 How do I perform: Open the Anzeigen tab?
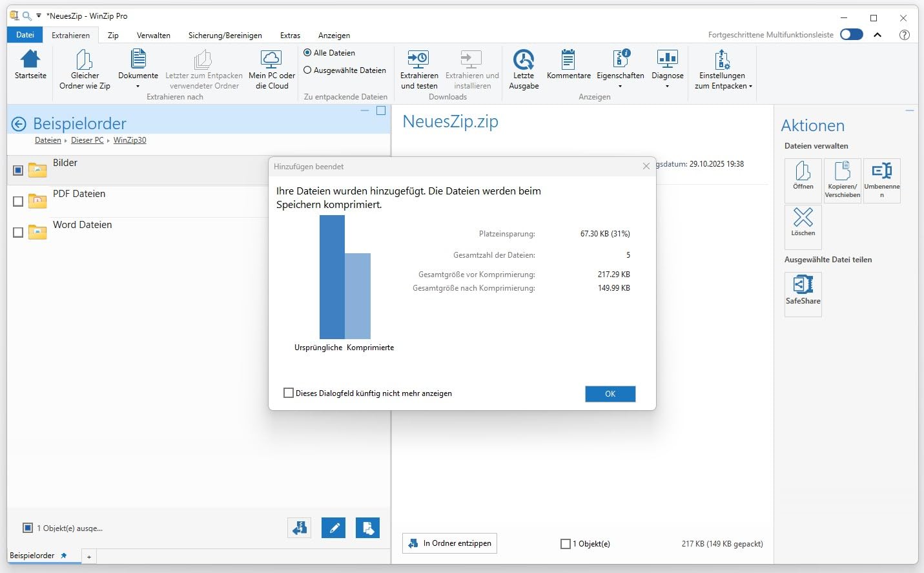334,35
